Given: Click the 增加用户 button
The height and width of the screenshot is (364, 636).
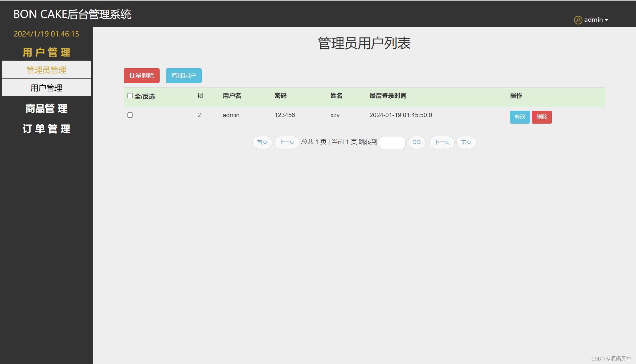Looking at the screenshot, I should click(184, 76).
